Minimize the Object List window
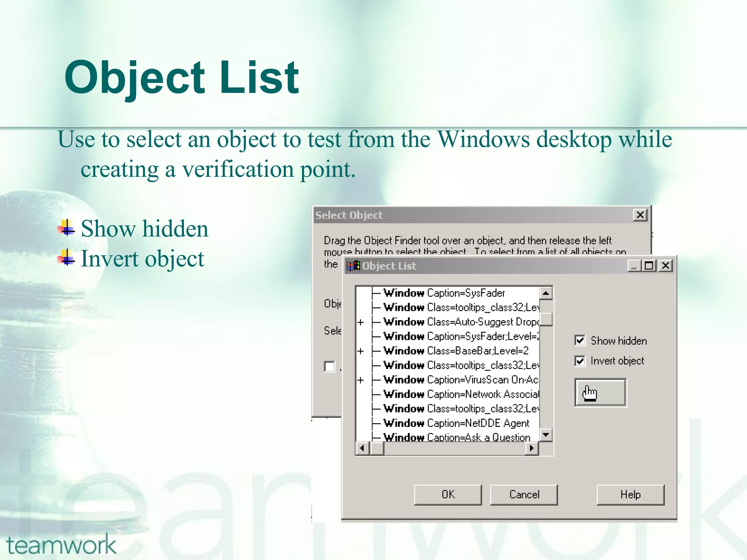 coord(635,266)
